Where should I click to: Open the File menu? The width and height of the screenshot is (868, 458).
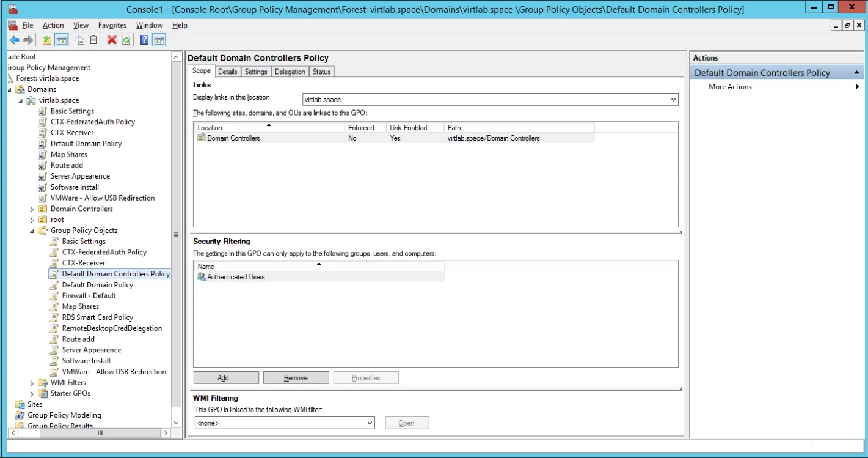(27, 25)
